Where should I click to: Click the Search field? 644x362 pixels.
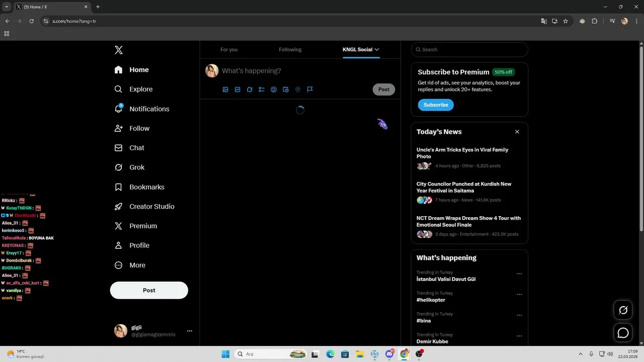click(x=469, y=49)
